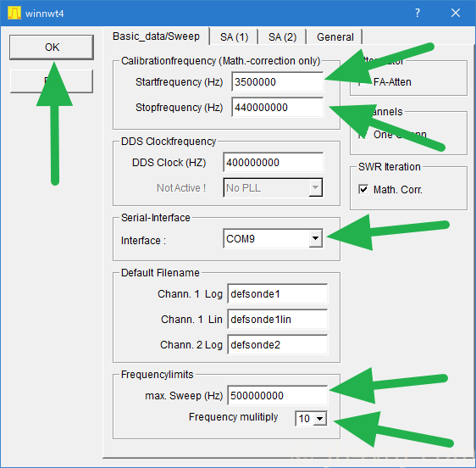Viewport: 476px width, 468px height.
Task: Focus the DDS Clock (HZ) field
Action: point(274,162)
